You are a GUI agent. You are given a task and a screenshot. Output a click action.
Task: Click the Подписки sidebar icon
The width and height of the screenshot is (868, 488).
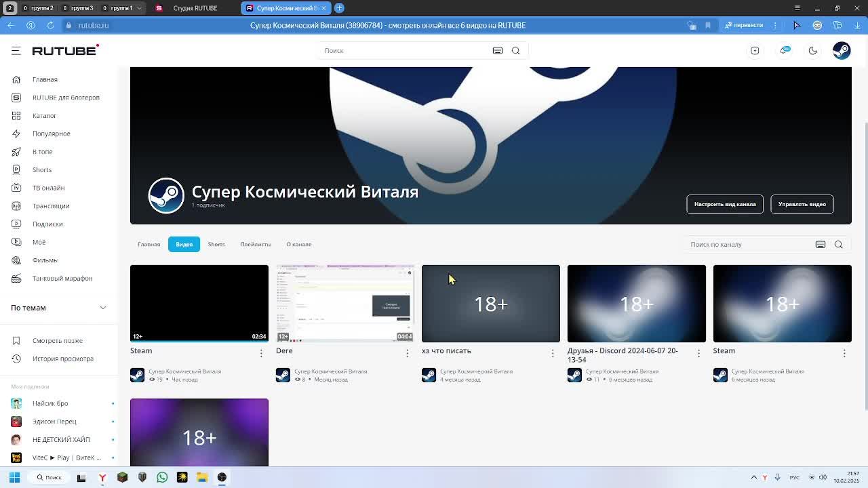(x=16, y=224)
